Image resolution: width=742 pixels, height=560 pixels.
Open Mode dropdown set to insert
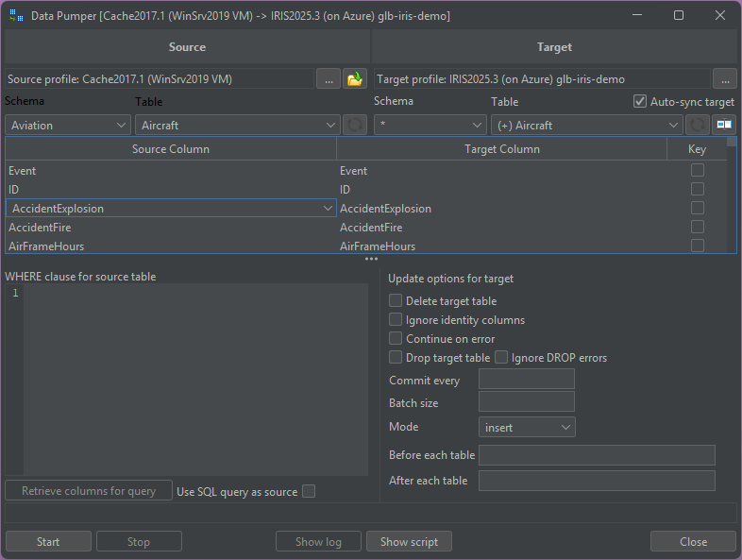tap(527, 427)
